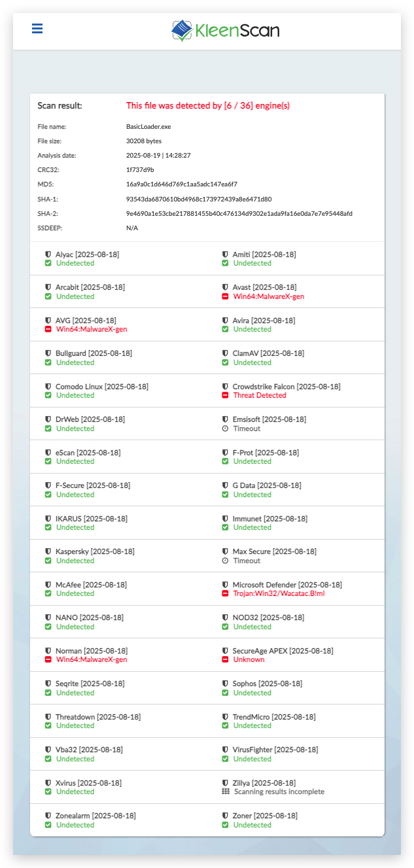Click the 'Threat Detected' result text

[x=260, y=395]
